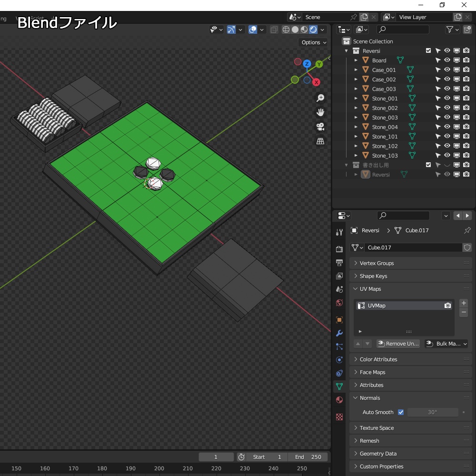Expand the Shape Keys panel

click(410, 276)
